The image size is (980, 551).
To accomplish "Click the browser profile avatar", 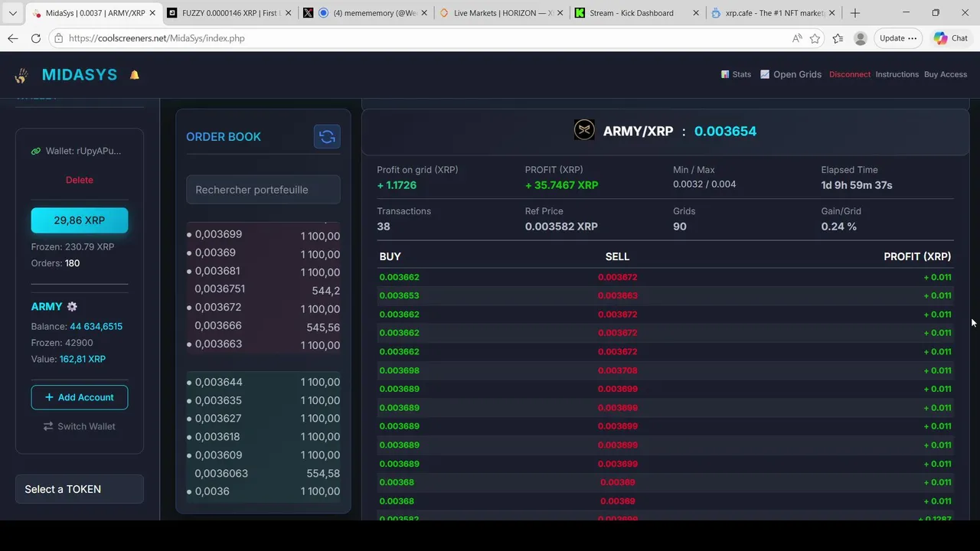I will click(861, 38).
